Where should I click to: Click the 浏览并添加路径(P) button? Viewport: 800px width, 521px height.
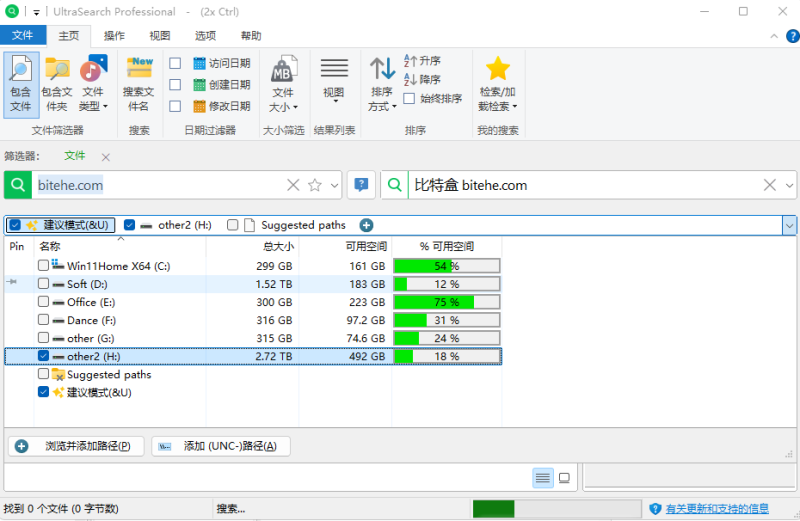[x=76, y=446]
